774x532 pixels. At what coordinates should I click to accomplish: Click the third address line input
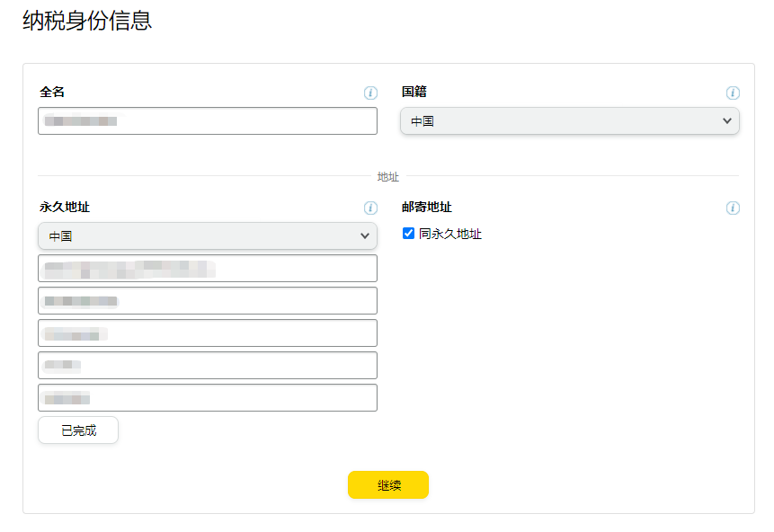pos(208,332)
